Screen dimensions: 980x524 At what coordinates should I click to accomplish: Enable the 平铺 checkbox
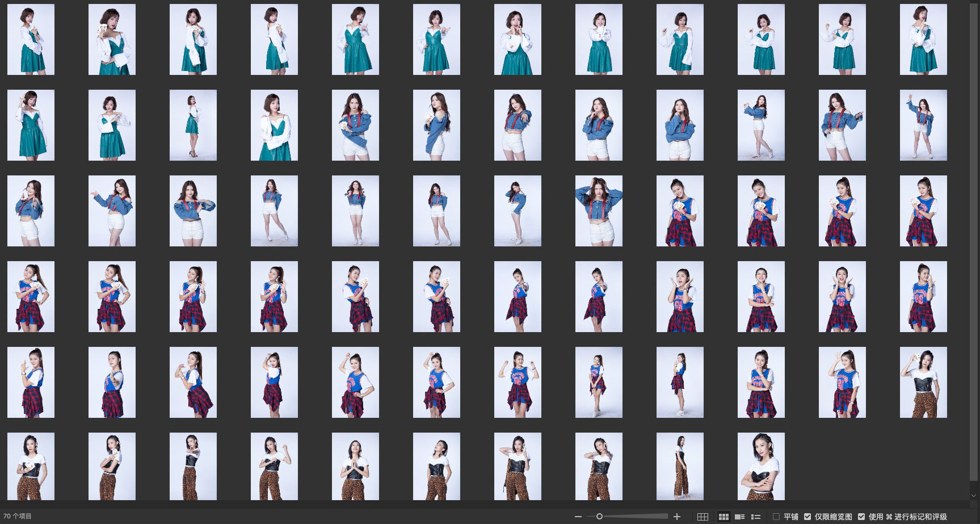coord(776,517)
